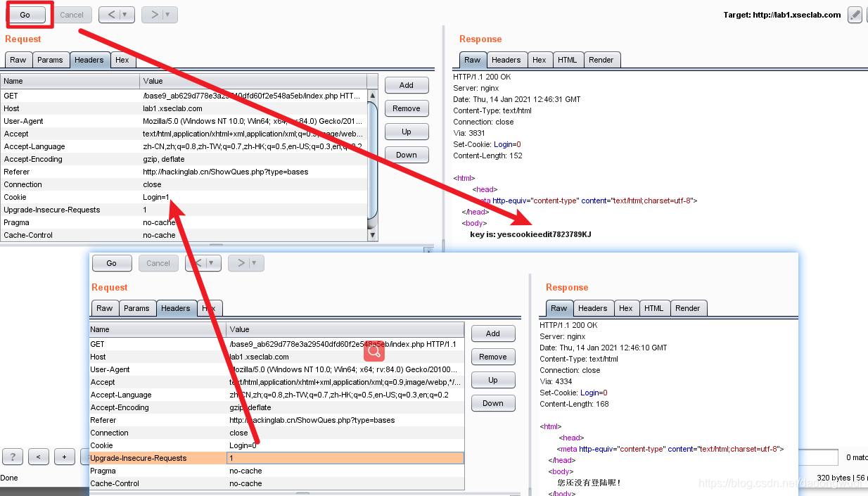Click Set-Cookie: Login=0 in top response
Screen dimensions: 868x496
(x=487, y=144)
